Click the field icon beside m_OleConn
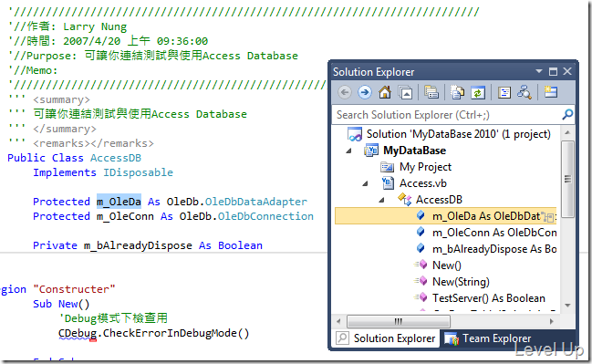This screenshot has height=364, width=592. (421, 232)
